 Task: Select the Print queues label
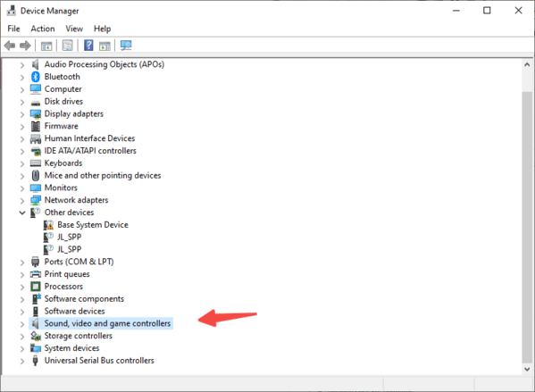pos(67,274)
